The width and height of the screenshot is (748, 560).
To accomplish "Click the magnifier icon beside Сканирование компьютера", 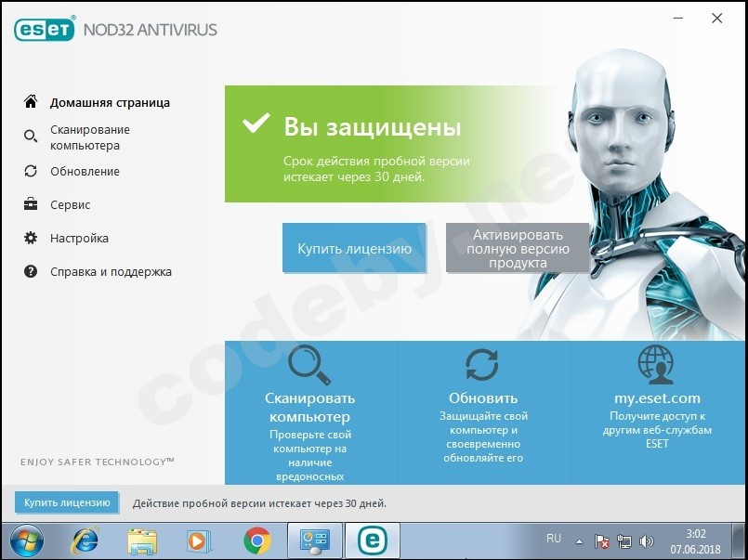I will pyautogui.click(x=31, y=137).
